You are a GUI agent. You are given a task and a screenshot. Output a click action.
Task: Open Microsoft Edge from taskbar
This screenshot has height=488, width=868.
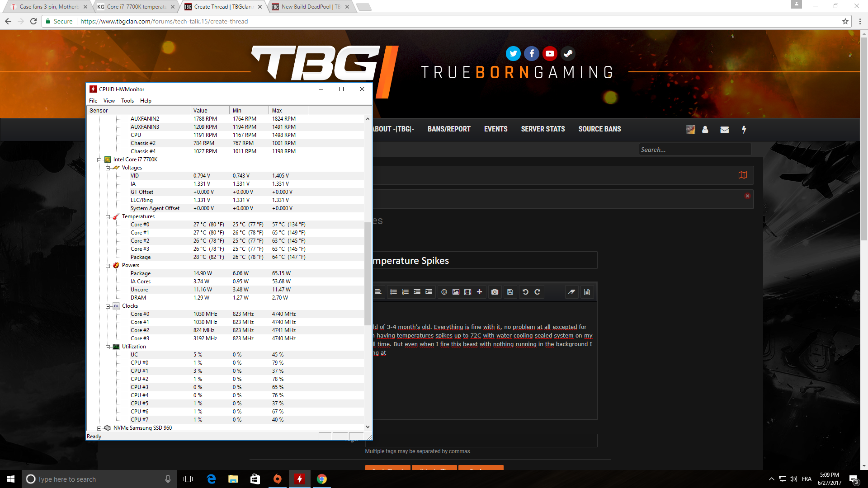point(211,479)
